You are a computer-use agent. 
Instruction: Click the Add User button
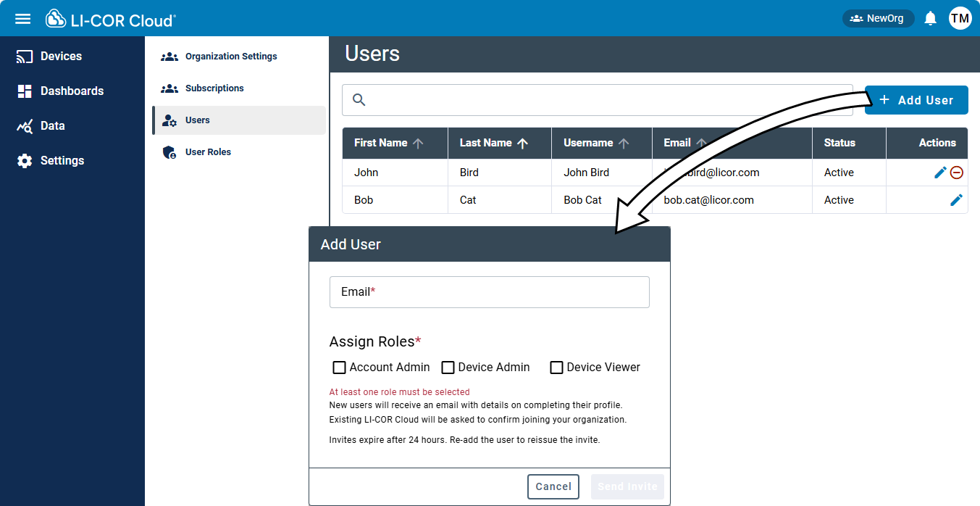[916, 100]
